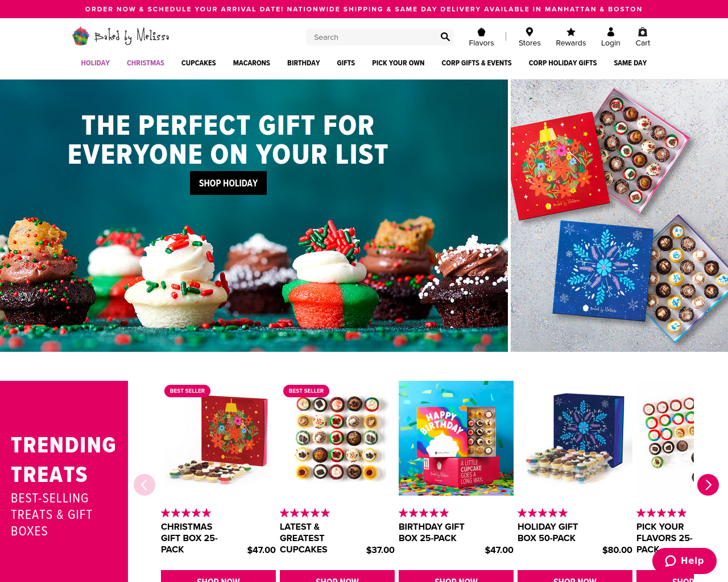Open the Birthday Gift Box 25-Pack thumbnail
This screenshot has width=728, height=582.
point(456,438)
